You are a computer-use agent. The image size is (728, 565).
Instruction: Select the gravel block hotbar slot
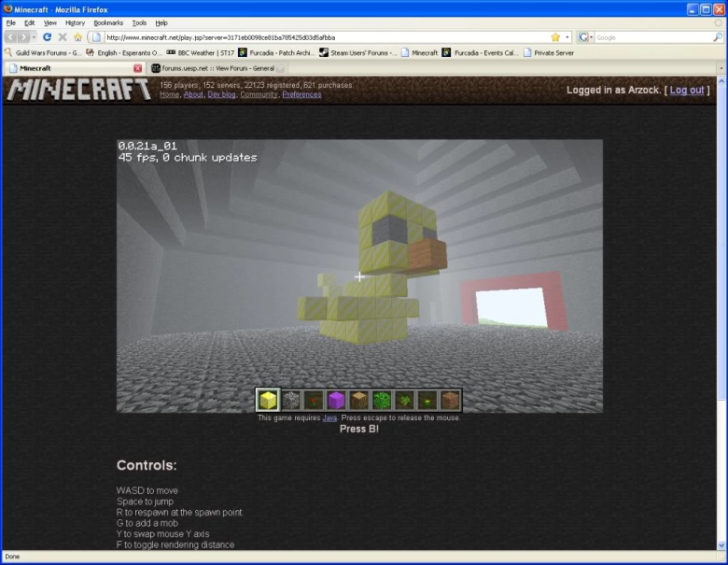coord(291,400)
